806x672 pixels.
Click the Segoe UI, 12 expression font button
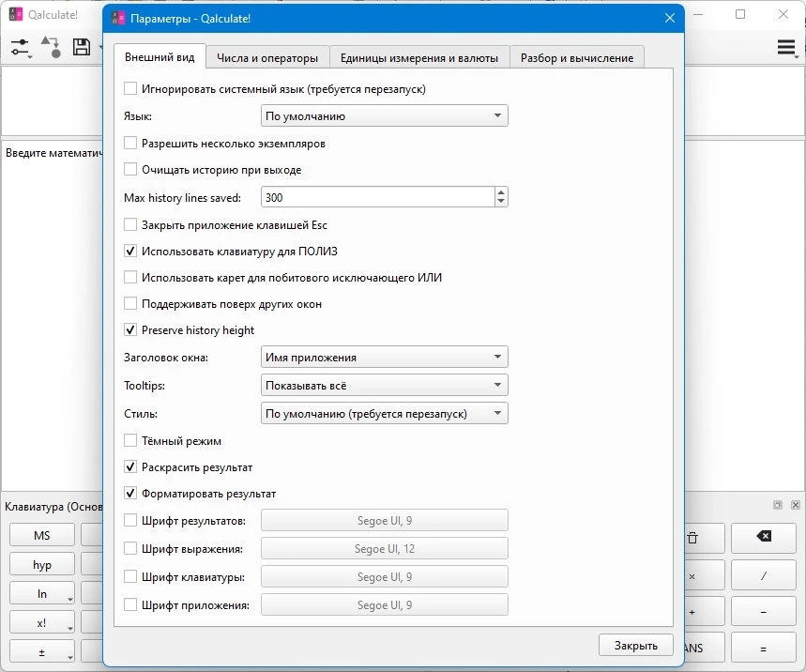(385, 549)
